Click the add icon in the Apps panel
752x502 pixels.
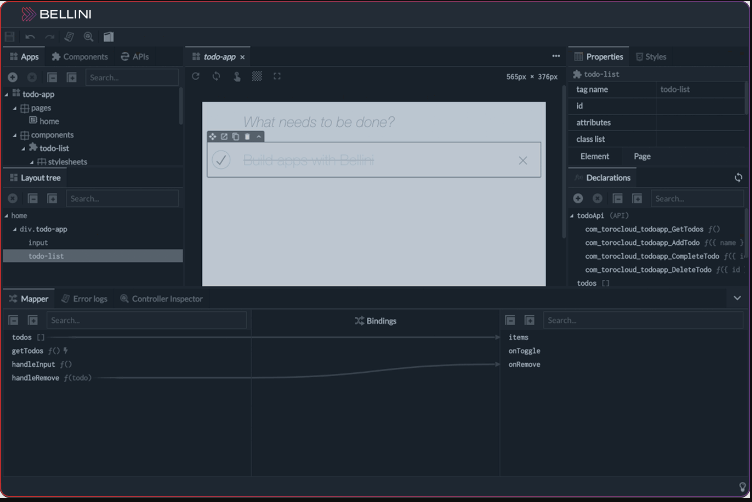coord(13,77)
